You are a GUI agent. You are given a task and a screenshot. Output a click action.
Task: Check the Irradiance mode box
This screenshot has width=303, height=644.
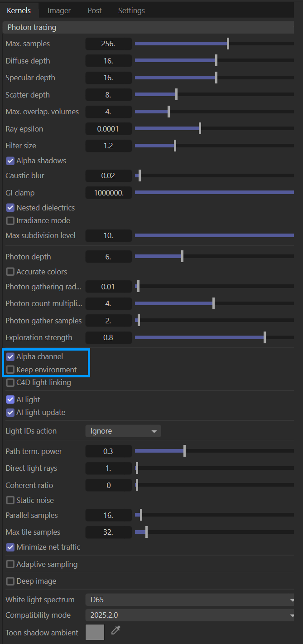coord(10,220)
